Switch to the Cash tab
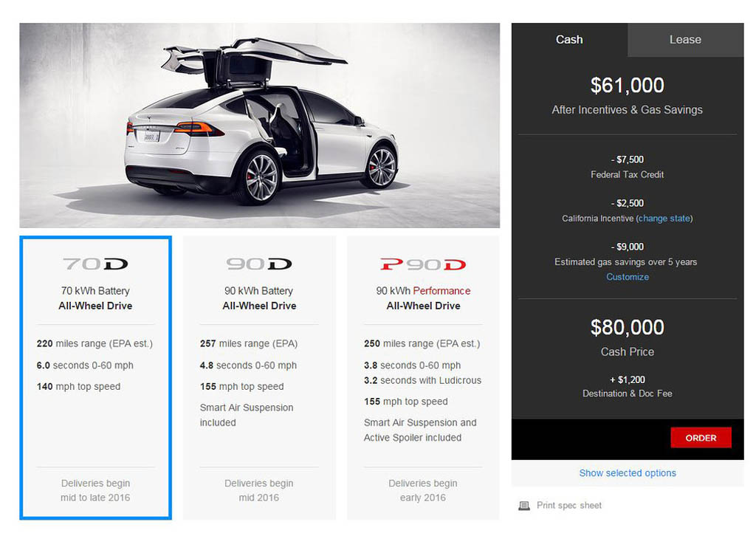756x550 pixels. (x=569, y=40)
